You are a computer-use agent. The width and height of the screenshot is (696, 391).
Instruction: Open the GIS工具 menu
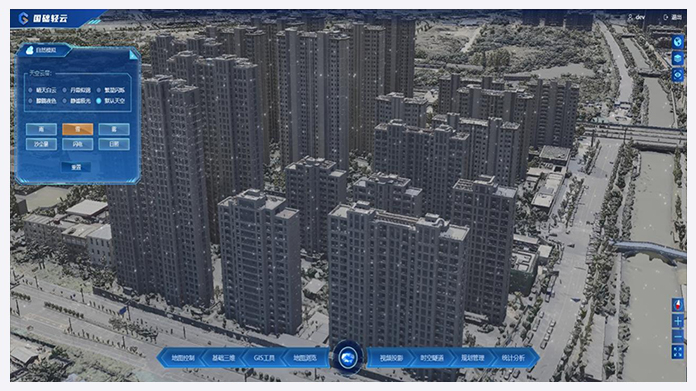pyautogui.click(x=265, y=358)
